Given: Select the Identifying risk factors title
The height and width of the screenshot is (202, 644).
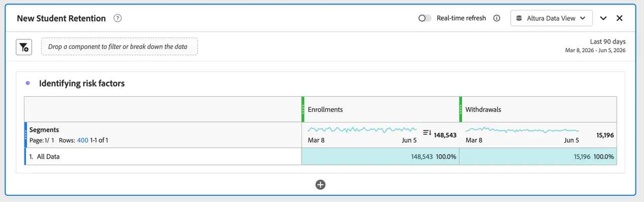Looking at the screenshot, I should click(82, 84).
